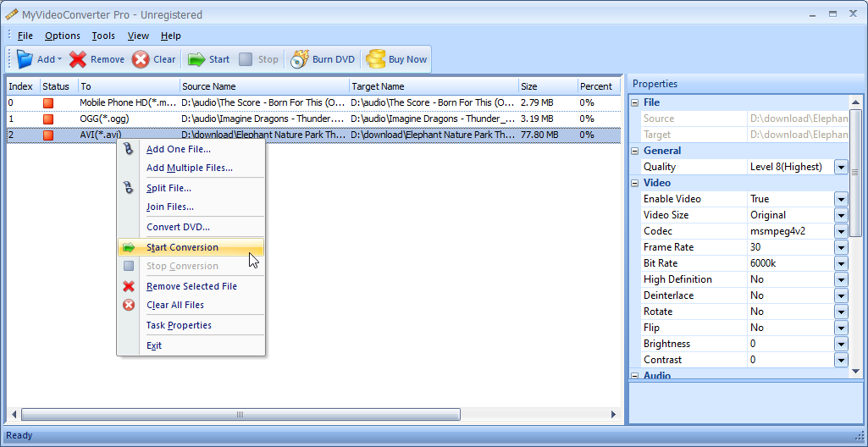The width and height of the screenshot is (868, 447).
Task: Collapse the General properties group
Action: pos(634,151)
